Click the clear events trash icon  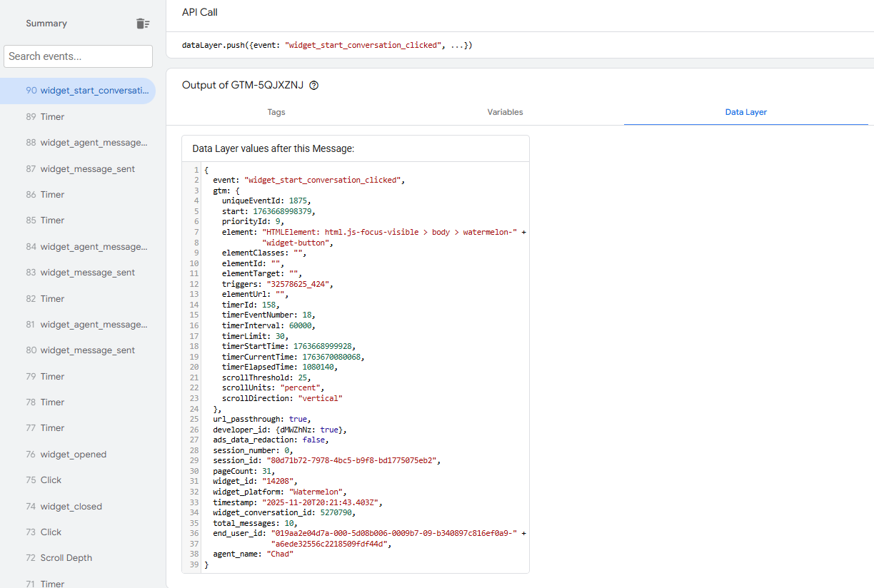(x=143, y=24)
